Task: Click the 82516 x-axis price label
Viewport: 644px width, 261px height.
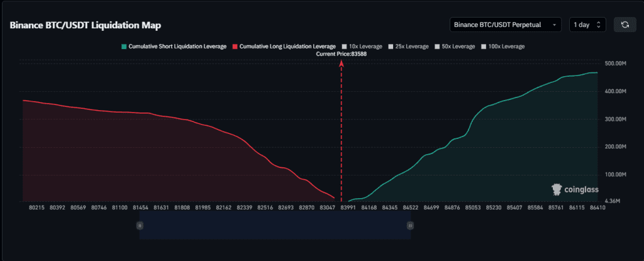Action: click(x=265, y=208)
